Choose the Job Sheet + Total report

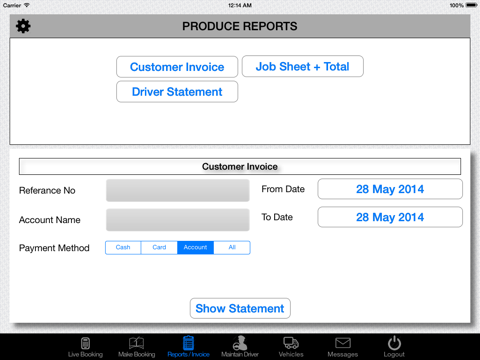coord(303,66)
